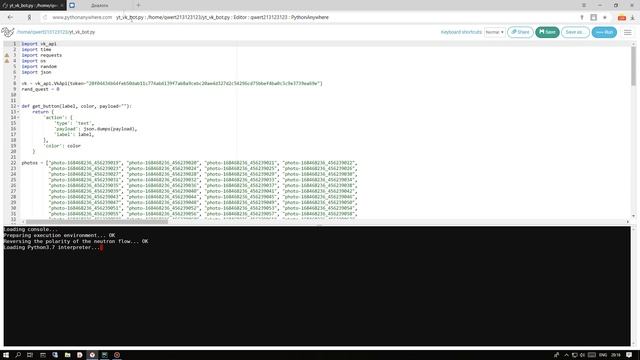Click the 'import json' line
Screen dimensions: 640x360
click(x=36, y=72)
